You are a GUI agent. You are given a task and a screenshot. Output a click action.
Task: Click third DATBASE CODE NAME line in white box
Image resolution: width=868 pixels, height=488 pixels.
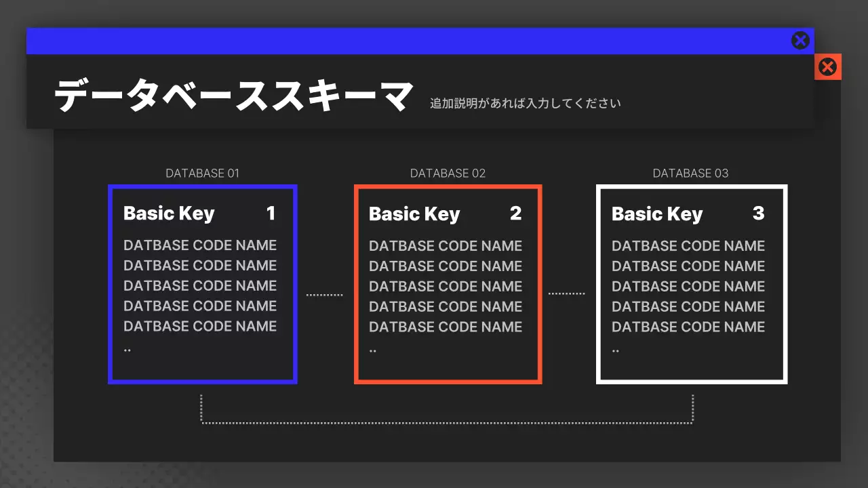688,286
